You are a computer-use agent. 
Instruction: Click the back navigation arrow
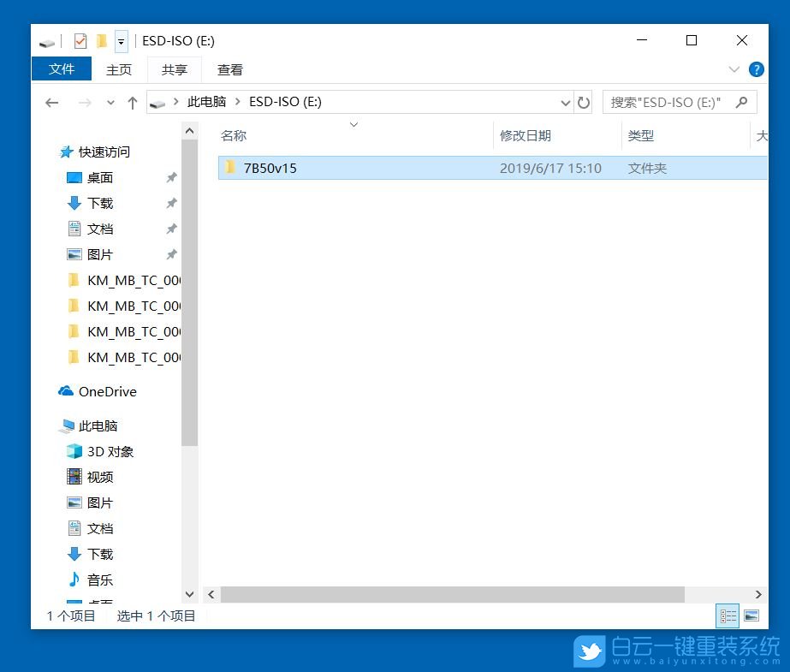(x=51, y=102)
